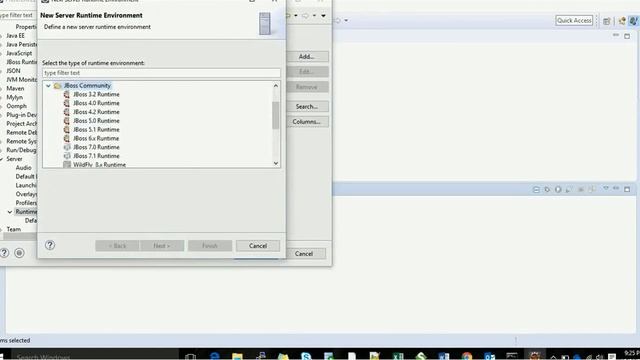This screenshot has height=360, width=640.
Task: Select JBoss 4.2 Runtime
Action: tap(96, 112)
